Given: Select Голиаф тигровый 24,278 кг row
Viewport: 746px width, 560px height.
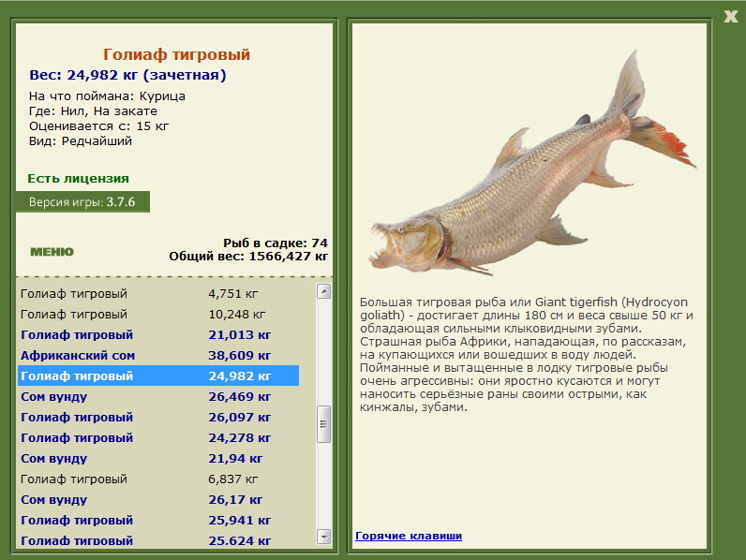Looking at the screenshot, I should coord(158,437).
